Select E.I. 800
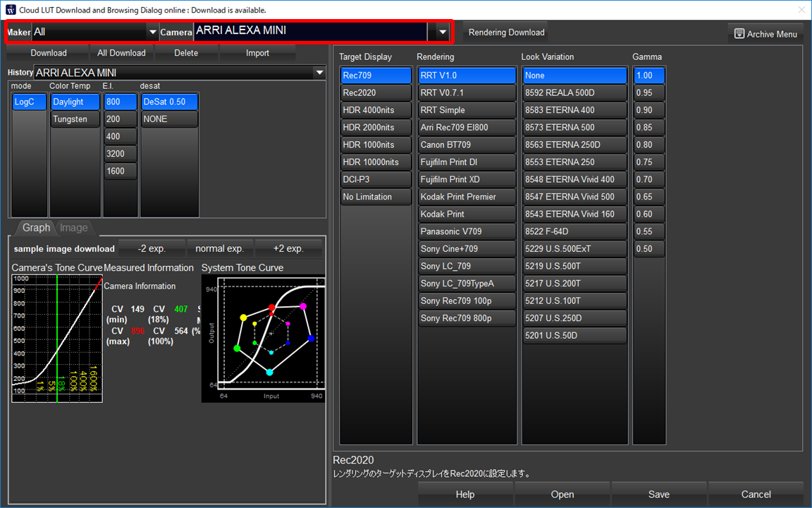This screenshot has height=508, width=812. tap(120, 102)
